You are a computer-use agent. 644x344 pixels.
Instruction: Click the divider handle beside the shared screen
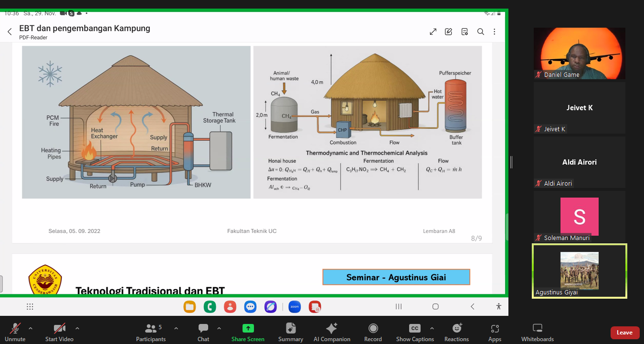pyautogui.click(x=511, y=162)
